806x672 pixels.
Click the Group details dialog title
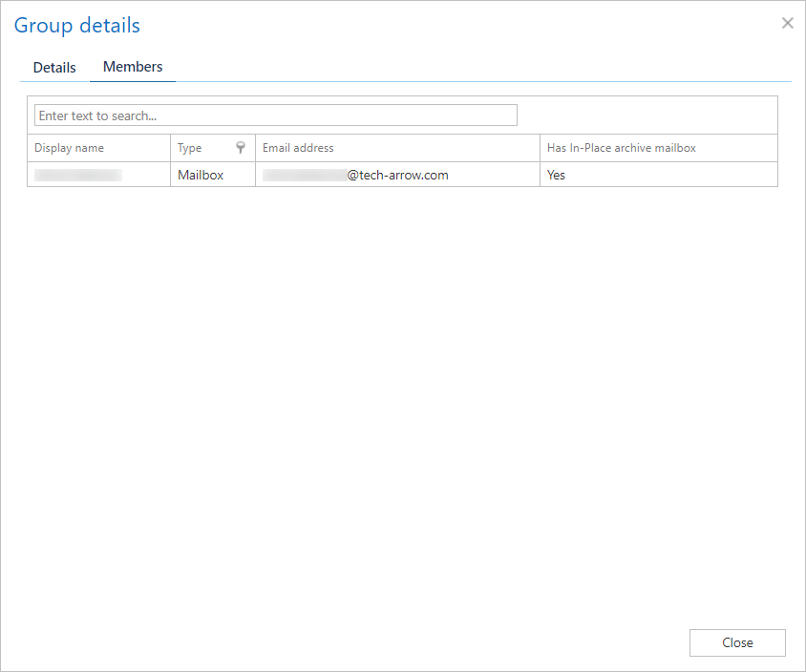[77, 26]
